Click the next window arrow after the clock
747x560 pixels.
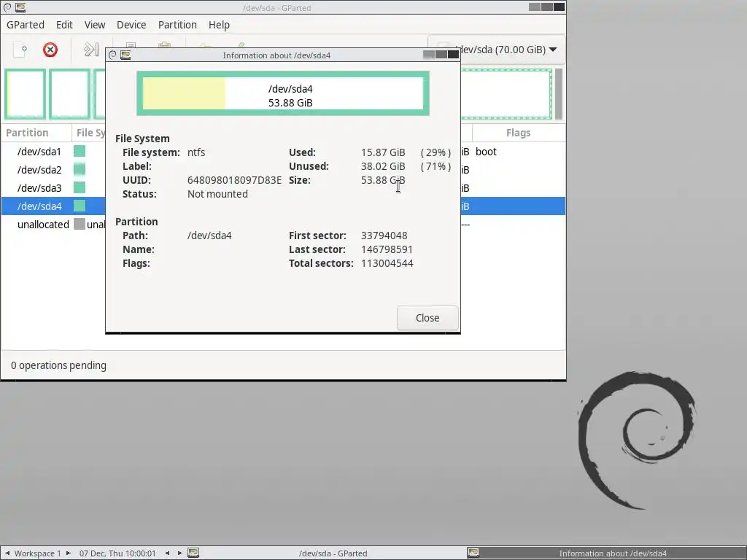pyautogui.click(x=179, y=553)
